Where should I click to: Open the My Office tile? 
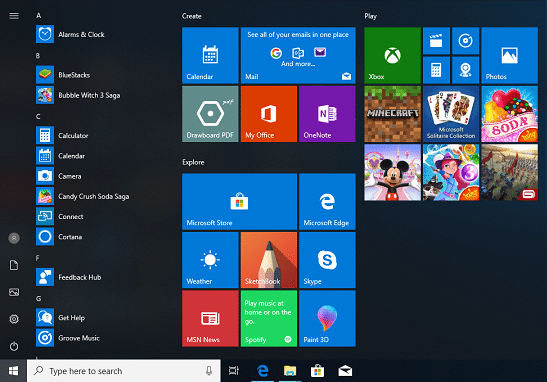[x=269, y=114]
